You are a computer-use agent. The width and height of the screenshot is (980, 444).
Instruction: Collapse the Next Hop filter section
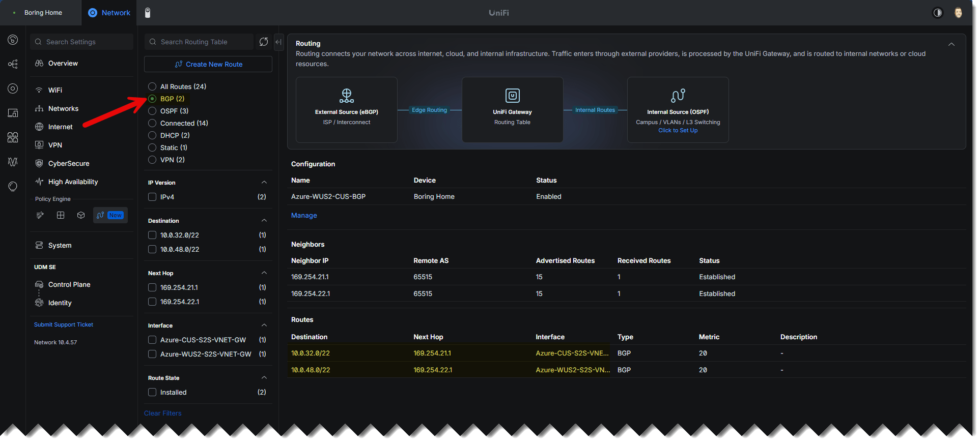[x=264, y=273]
